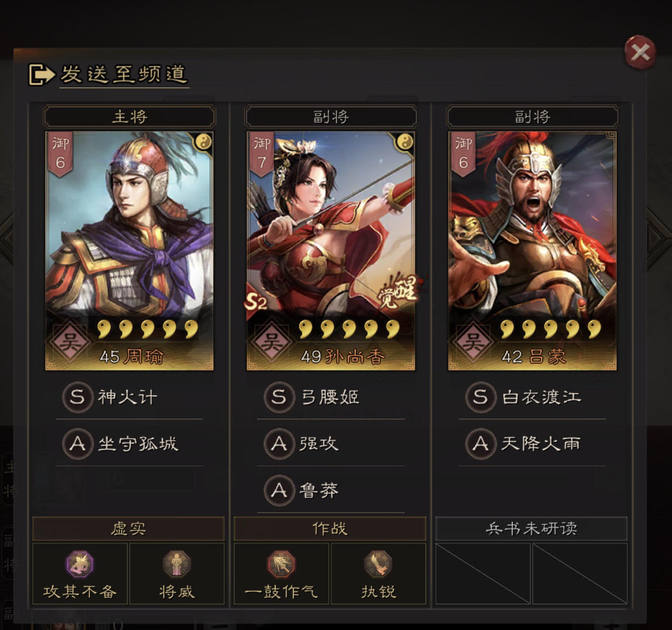Screen dimensions: 672x630
Task: Select the 一鼓作气 tactic book icon
Action: (x=281, y=564)
